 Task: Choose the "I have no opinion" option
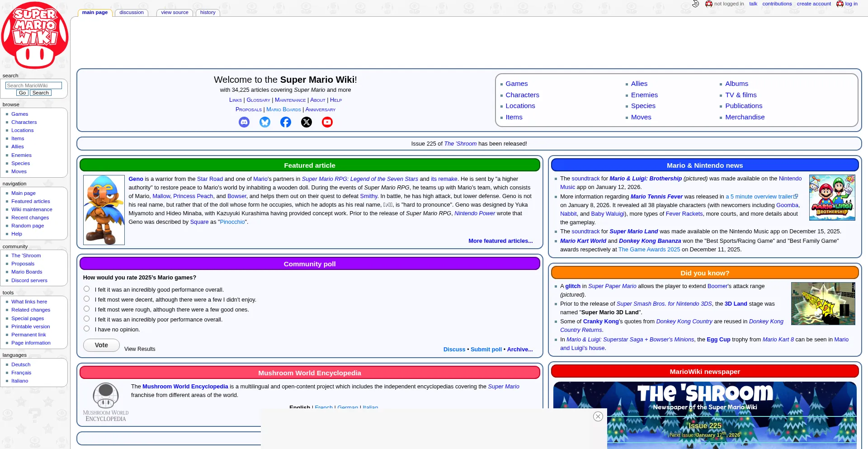click(86, 329)
